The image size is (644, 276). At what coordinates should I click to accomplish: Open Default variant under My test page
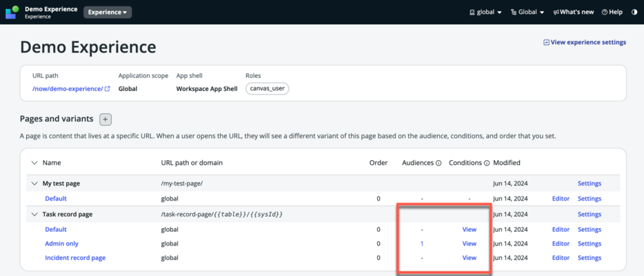click(56, 199)
